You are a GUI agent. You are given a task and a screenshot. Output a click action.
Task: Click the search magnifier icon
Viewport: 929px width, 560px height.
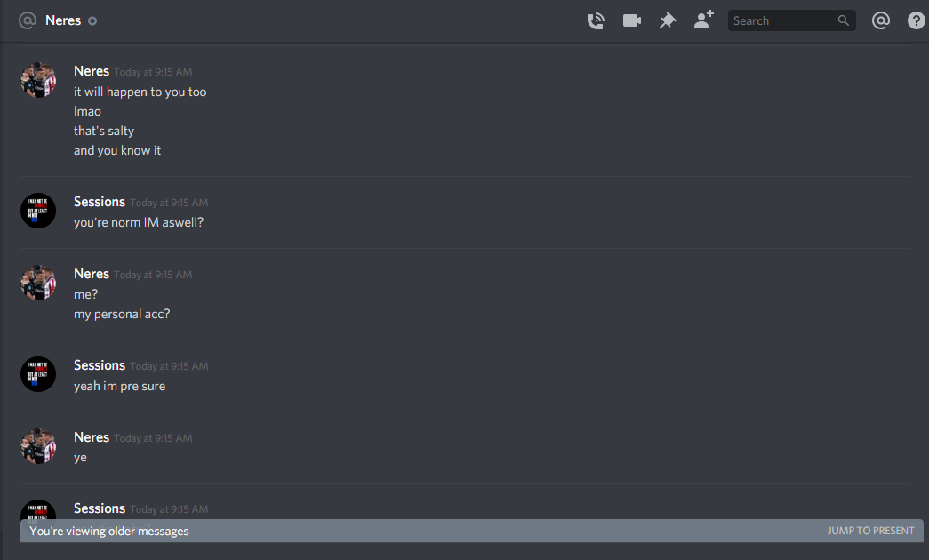843,20
